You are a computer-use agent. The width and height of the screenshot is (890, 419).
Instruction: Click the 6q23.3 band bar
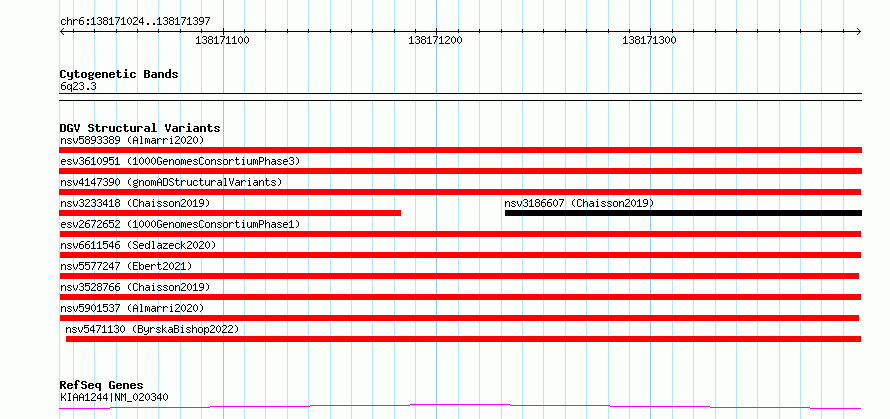460,97
